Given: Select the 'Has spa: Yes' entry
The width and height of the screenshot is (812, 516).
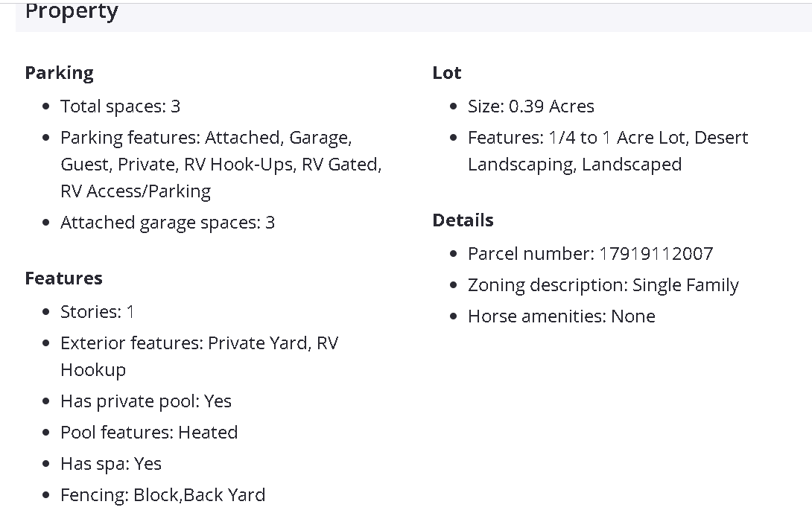Looking at the screenshot, I should pyautogui.click(x=111, y=464).
